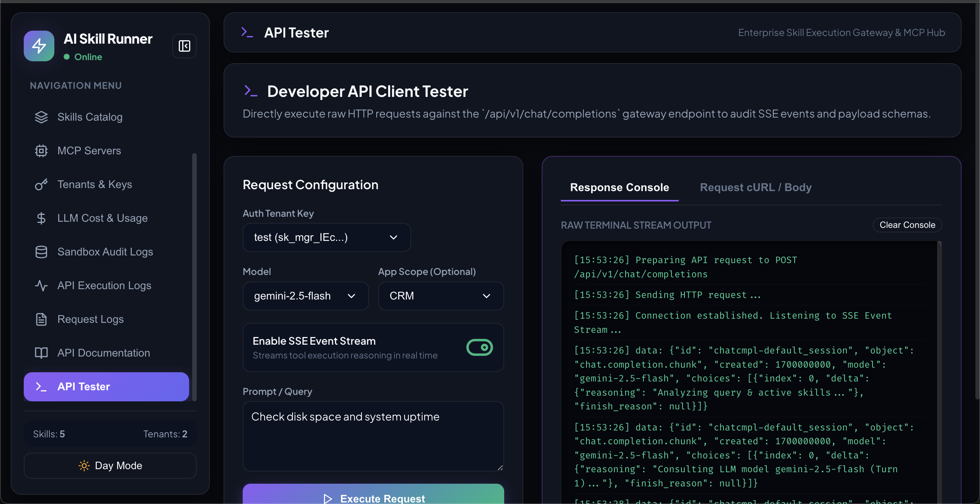Click the API Documentation book icon
The width and height of the screenshot is (980, 504).
[41, 353]
